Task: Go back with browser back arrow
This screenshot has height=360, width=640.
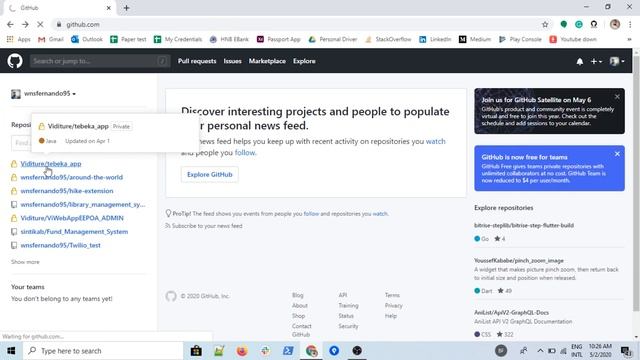Action: pyautogui.click(x=10, y=24)
